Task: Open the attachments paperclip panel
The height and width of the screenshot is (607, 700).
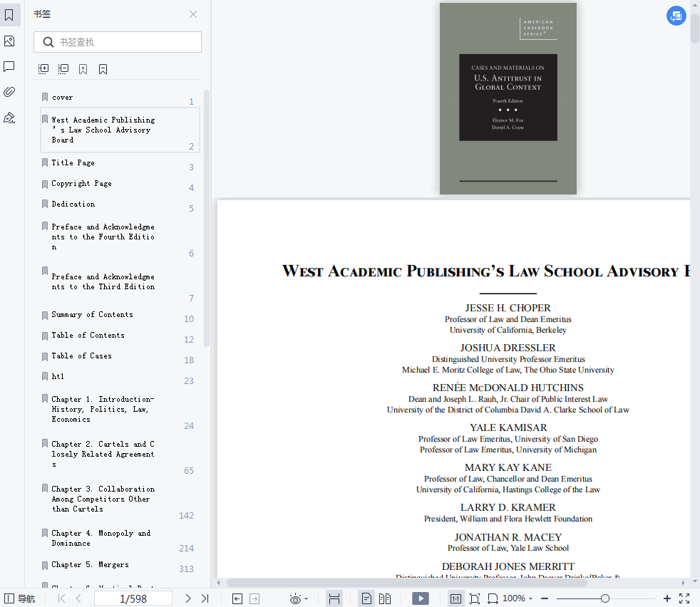Action: tap(9, 92)
